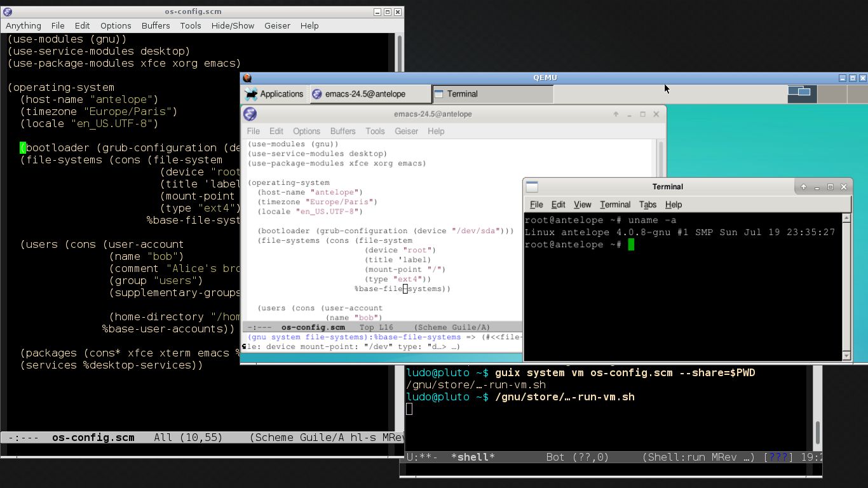868x488 pixels.
Task: Click the Emacs icon in os-config.scm title bar
Action: point(8,12)
